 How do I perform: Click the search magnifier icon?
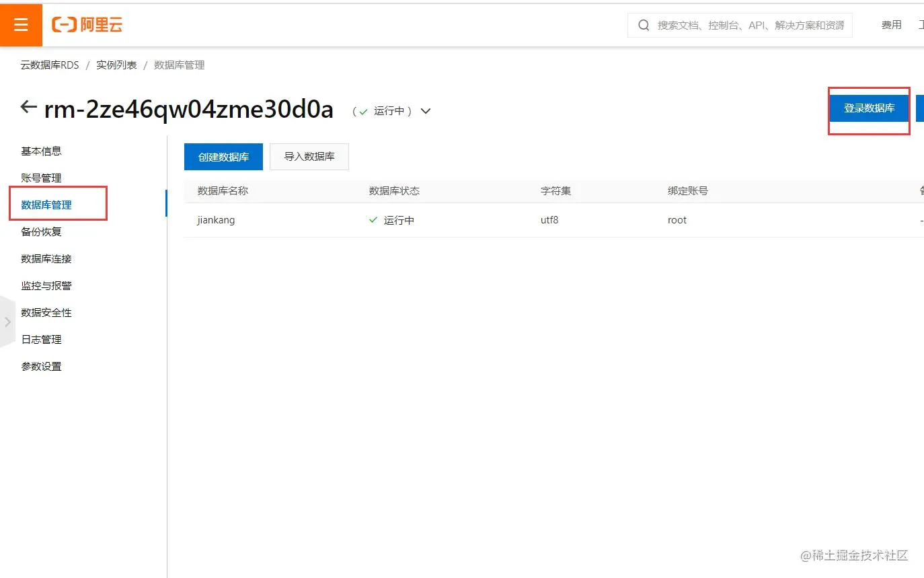(x=644, y=25)
